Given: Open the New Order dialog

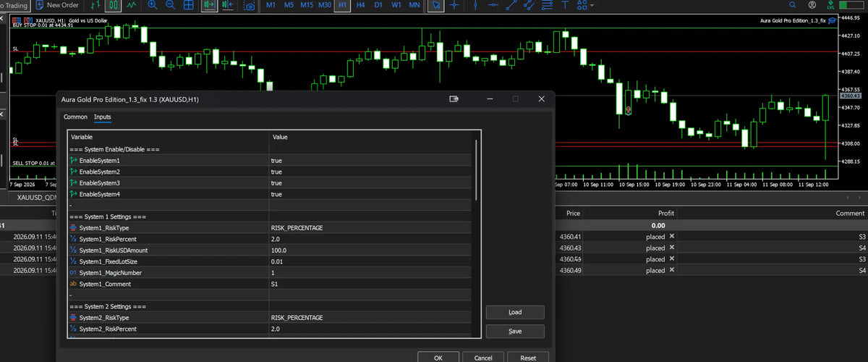Looking at the screenshot, I should [56, 5].
